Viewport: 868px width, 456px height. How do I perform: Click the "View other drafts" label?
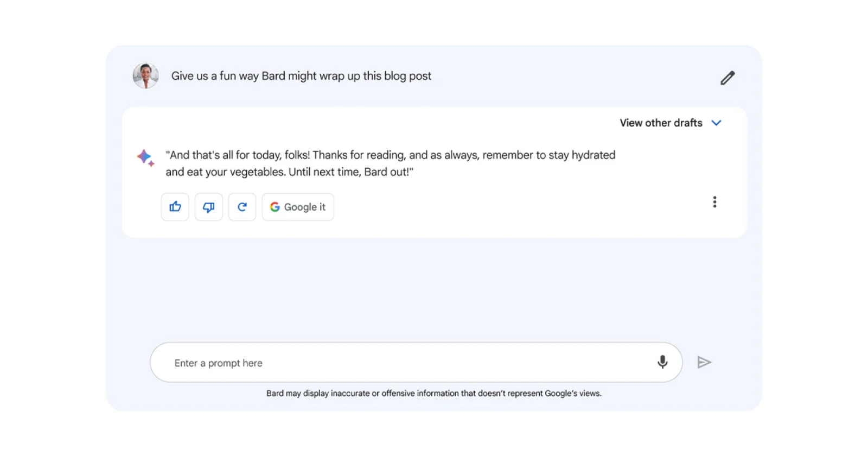[661, 123]
